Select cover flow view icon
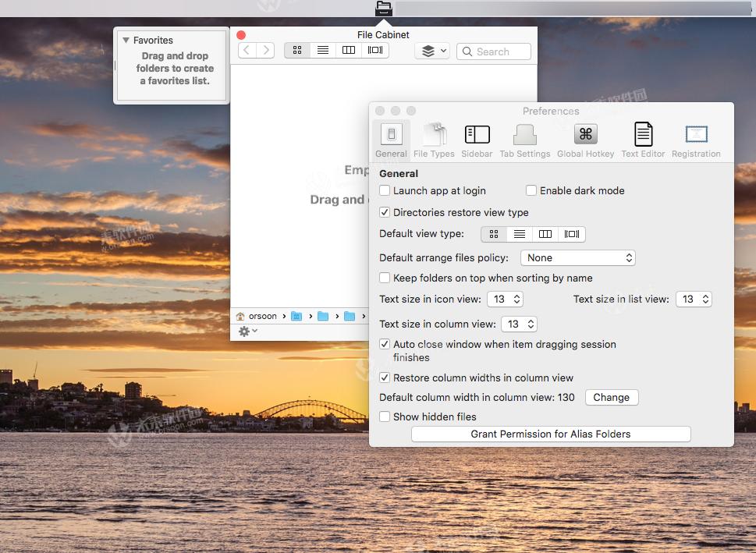The height and width of the screenshot is (553, 756). click(x=374, y=50)
